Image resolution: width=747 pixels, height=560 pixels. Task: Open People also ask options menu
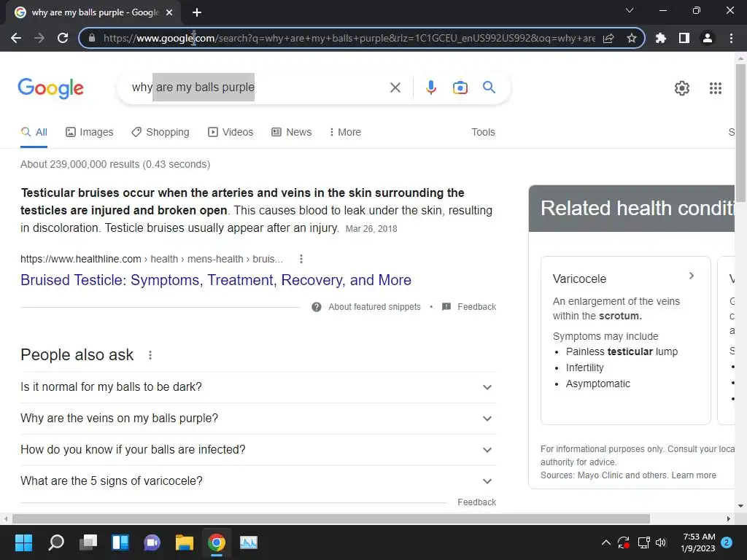(x=150, y=355)
